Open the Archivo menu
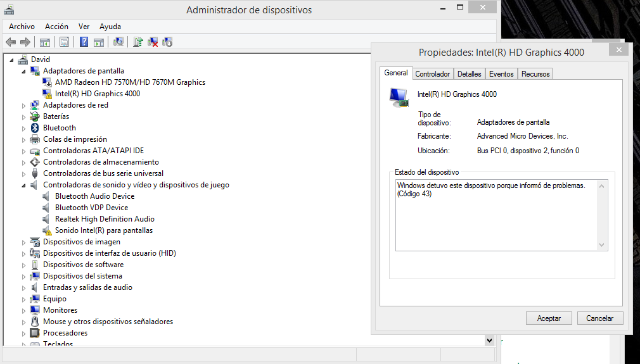The image size is (640, 364). 22,27
